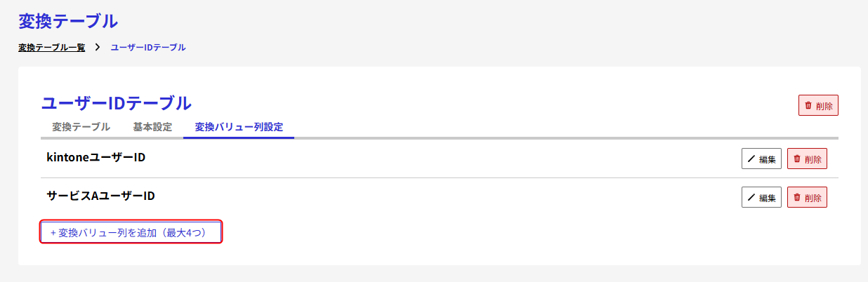
Task: Go back to 変換テーブル一覧 via breadcrumb
Action: [x=52, y=48]
